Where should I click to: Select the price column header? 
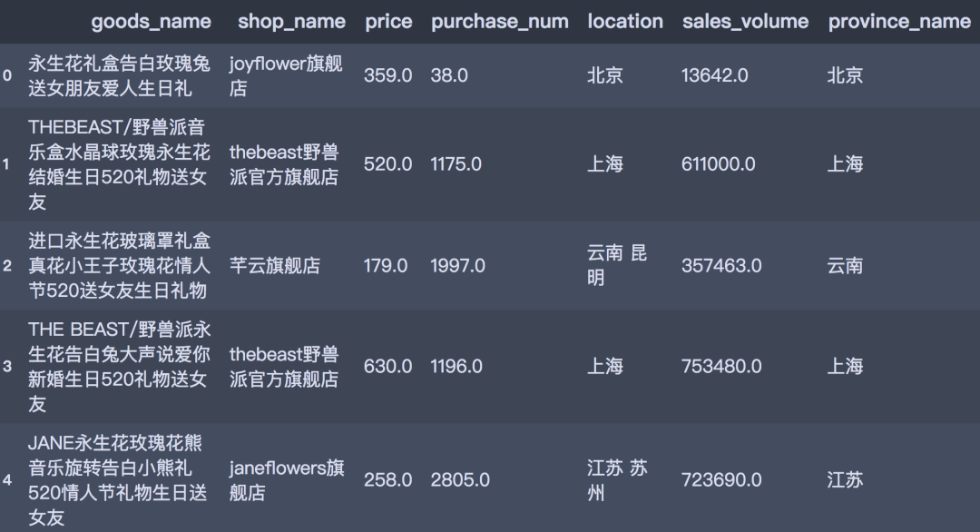[x=388, y=22]
